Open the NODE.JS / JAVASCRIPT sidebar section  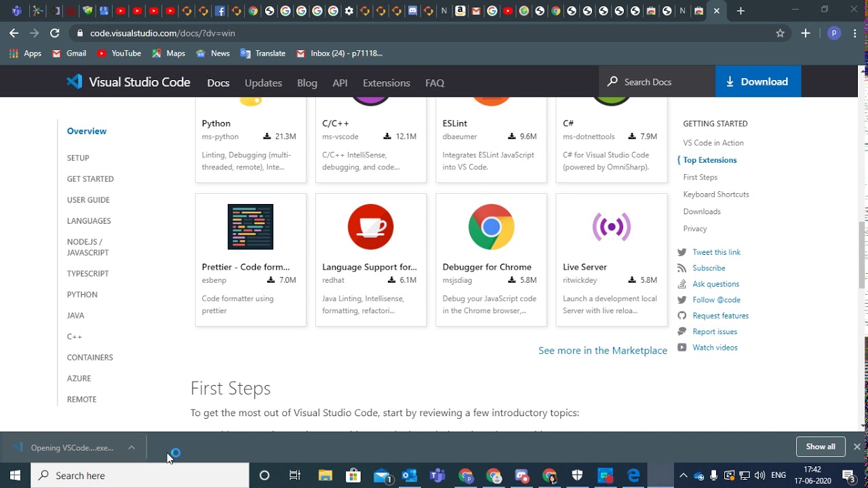pyautogui.click(x=88, y=247)
